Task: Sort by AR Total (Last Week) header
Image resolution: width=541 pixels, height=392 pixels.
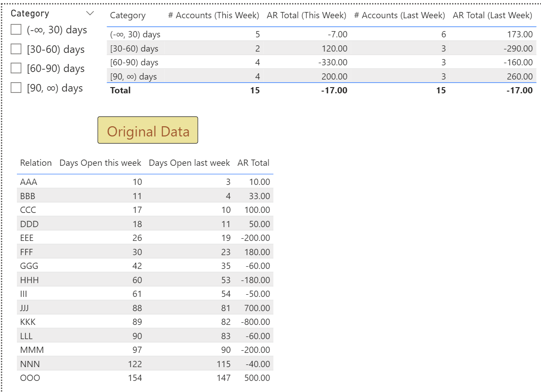Action: point(492,16)
